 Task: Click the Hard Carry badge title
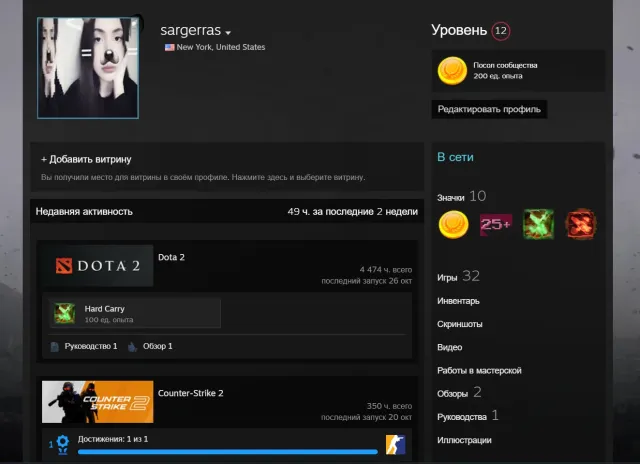tap(104, 309)
